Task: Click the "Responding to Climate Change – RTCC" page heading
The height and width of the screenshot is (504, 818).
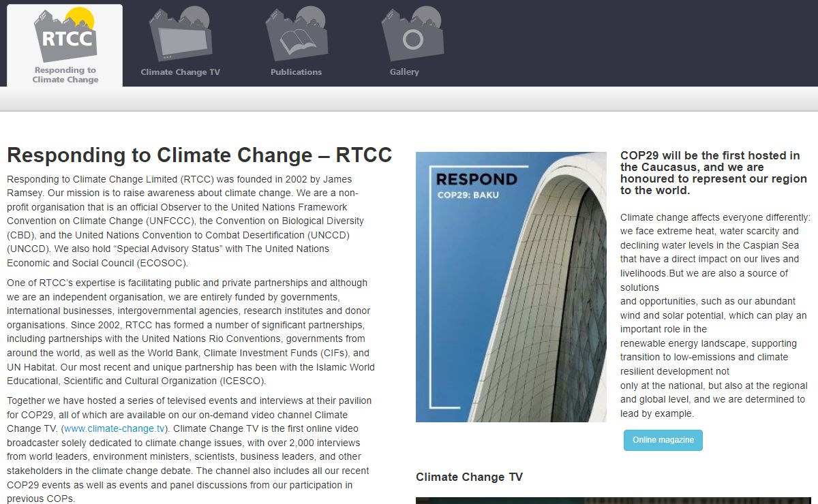Action: tap(199, 155)
